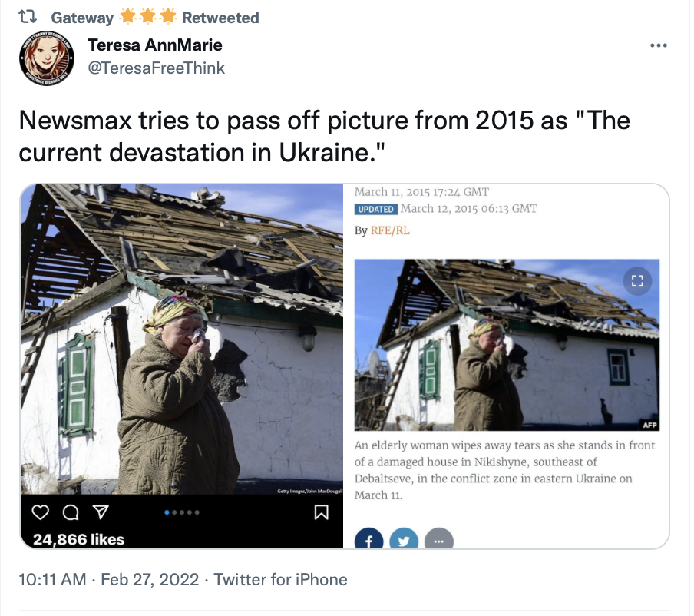Visit the @TeresaFreeThink handle

coord(157,68)
